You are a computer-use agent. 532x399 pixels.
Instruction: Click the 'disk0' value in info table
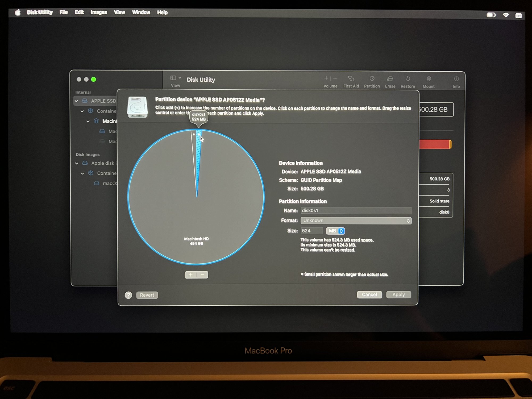[x=444, y=212]
